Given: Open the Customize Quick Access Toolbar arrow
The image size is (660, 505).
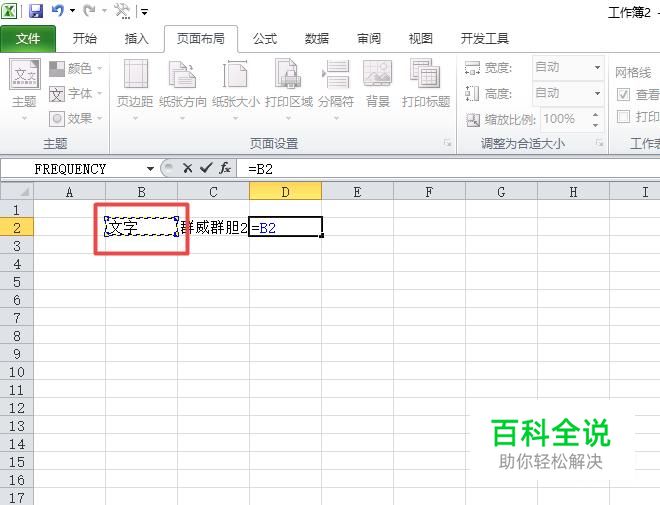Looking at the screenshot, I should click(144, 12).
